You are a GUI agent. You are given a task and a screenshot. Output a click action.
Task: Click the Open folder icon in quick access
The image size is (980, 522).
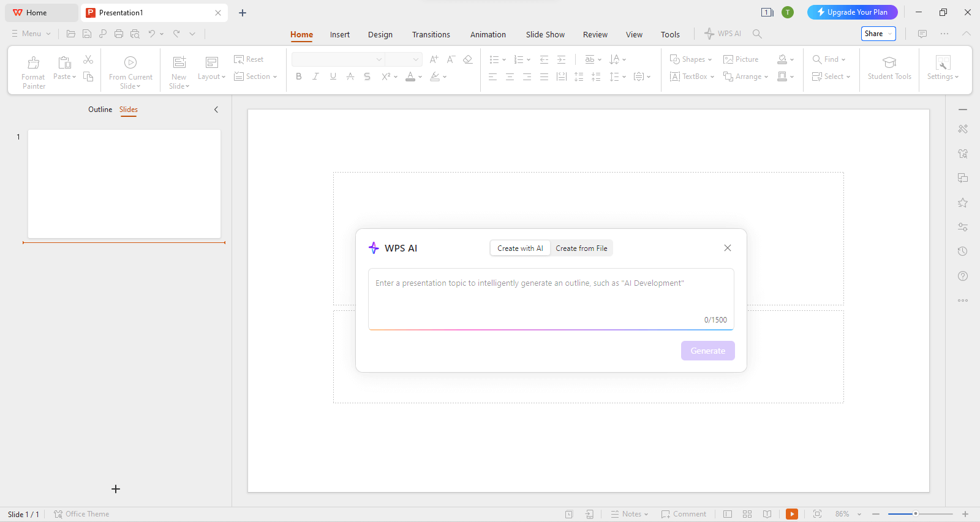tap(71, 34)
